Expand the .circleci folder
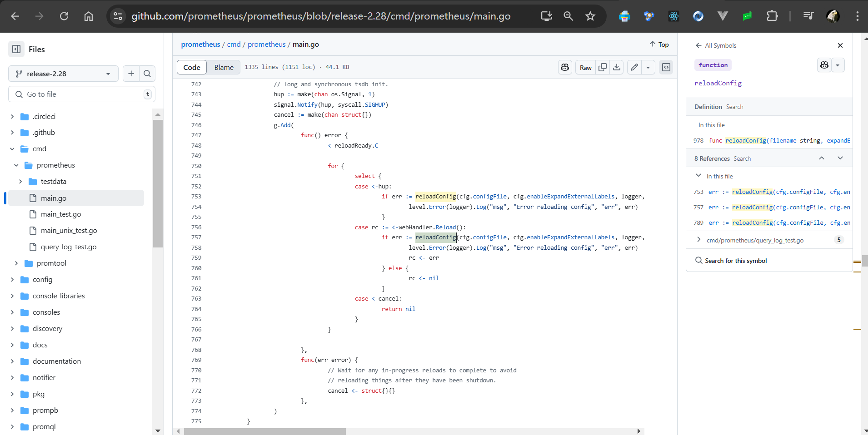Image resolution: width=868 pixels, height=435 pixels. [12, 117]
